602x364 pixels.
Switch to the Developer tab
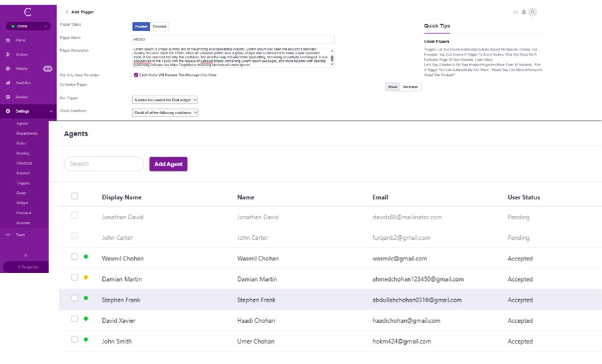click(x=411, y=86)
